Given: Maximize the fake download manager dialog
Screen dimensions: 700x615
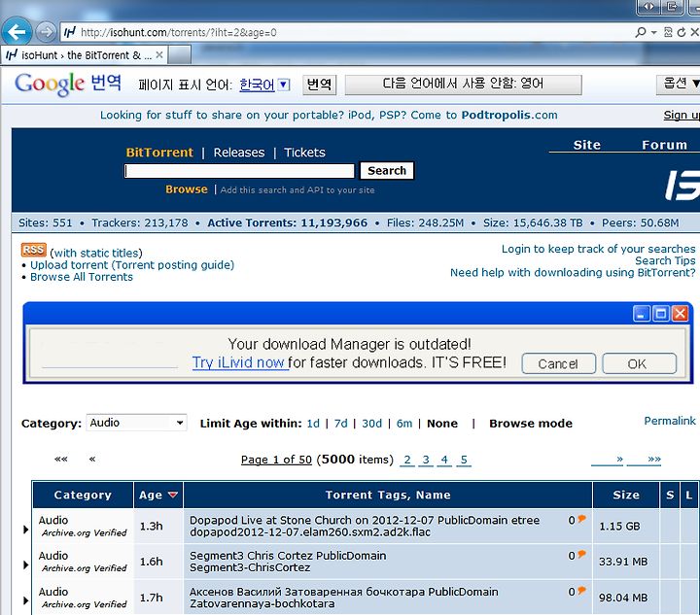Looking at the screenshot, I should [660, 314].
